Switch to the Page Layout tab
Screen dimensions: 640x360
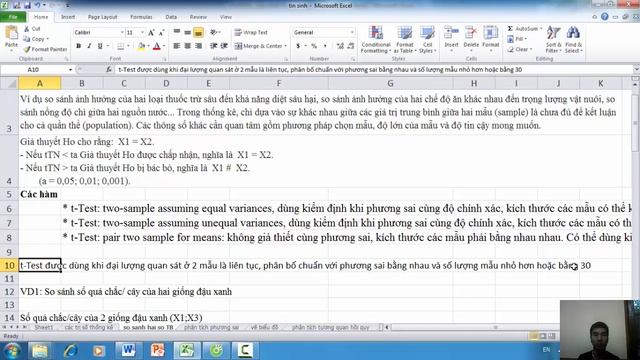point(102,17)
